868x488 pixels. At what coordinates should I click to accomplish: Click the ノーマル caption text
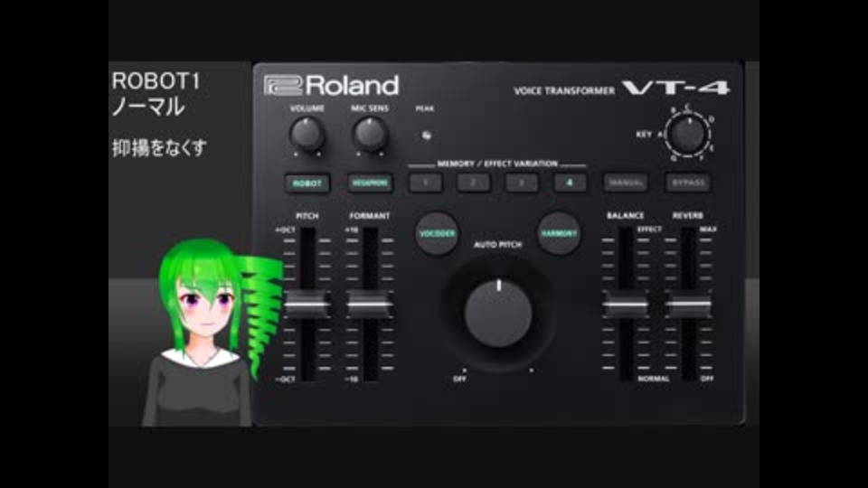(148, 107)
